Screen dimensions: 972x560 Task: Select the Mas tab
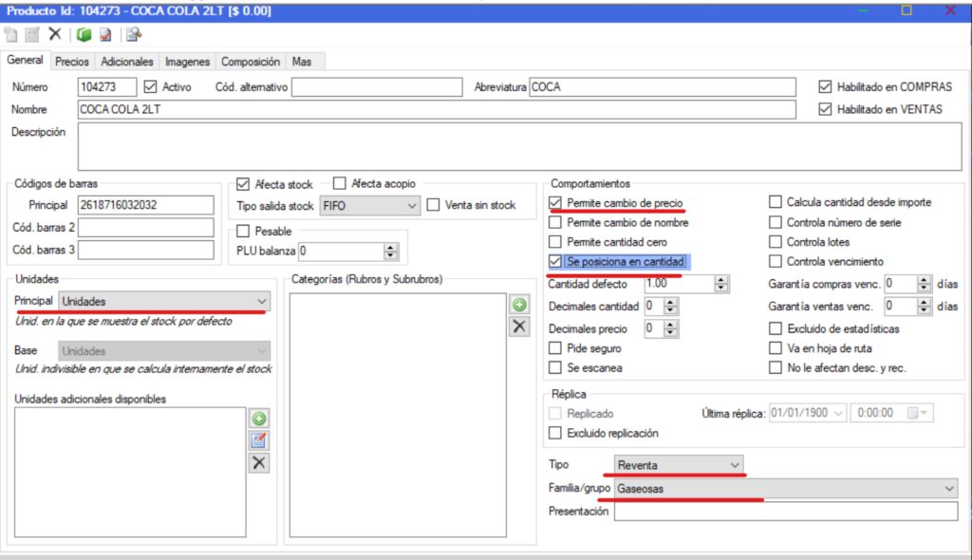point(302,62)
